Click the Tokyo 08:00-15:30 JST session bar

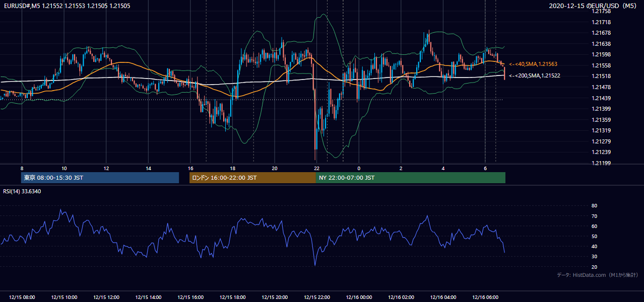tap(100, 178)
